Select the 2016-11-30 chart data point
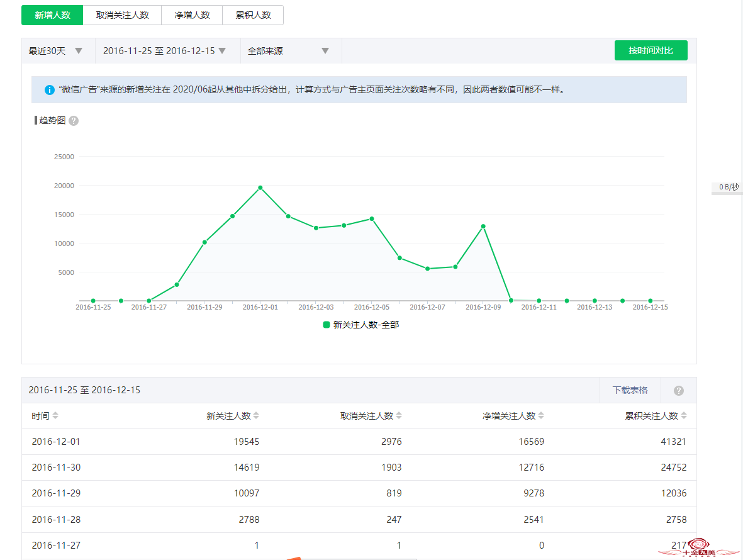The image size is (743, 560). pyautogui.click(x=233, y=216)
